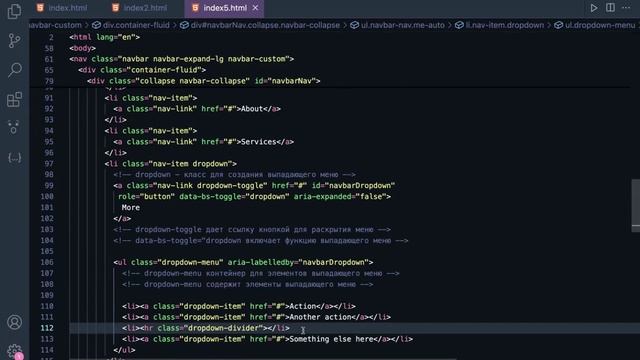Click the Action dropdown-item line
This screenshot has height=360, width=640.
(x=239, y=307)
